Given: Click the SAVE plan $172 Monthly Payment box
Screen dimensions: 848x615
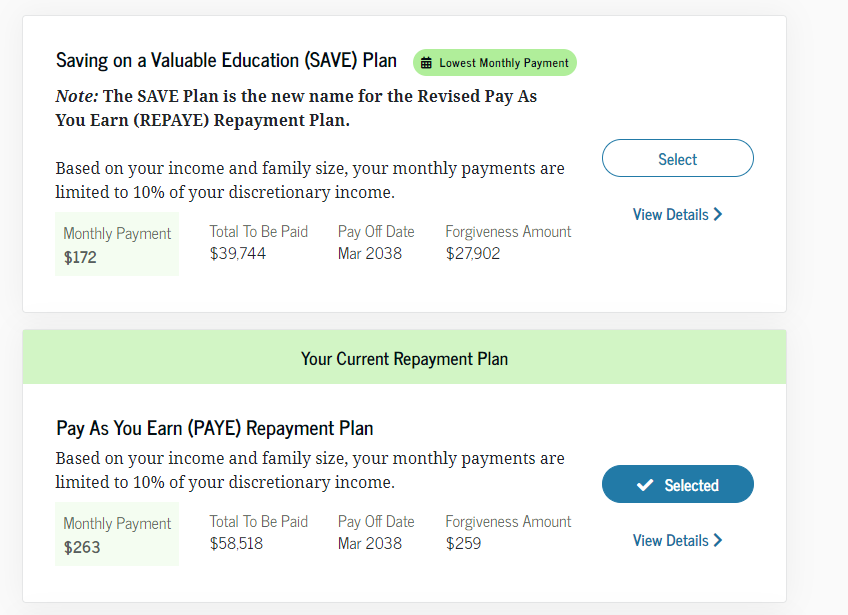Looking at the screenshot, I should (x=116, y=244).
